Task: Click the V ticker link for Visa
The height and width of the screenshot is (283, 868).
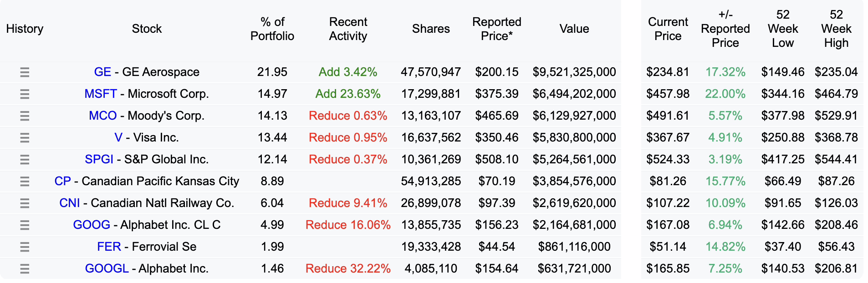Action: [x=118, y=137]
